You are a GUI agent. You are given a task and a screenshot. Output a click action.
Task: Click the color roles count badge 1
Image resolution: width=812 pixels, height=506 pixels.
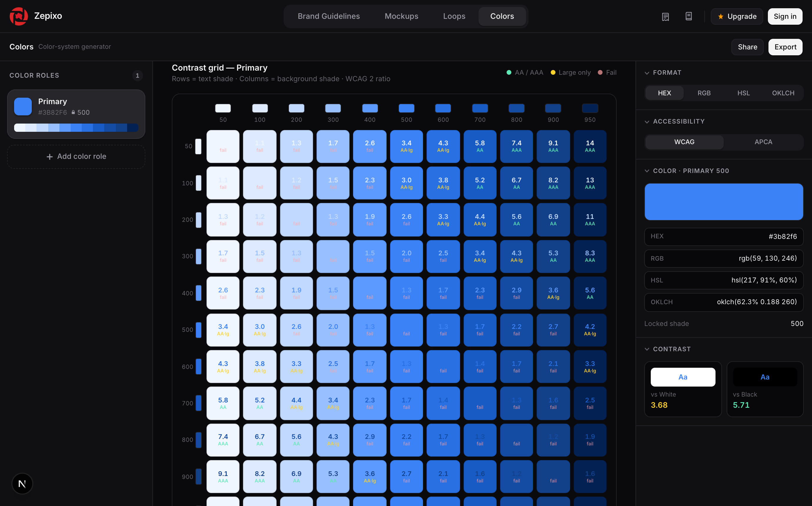tap(137, 76)
